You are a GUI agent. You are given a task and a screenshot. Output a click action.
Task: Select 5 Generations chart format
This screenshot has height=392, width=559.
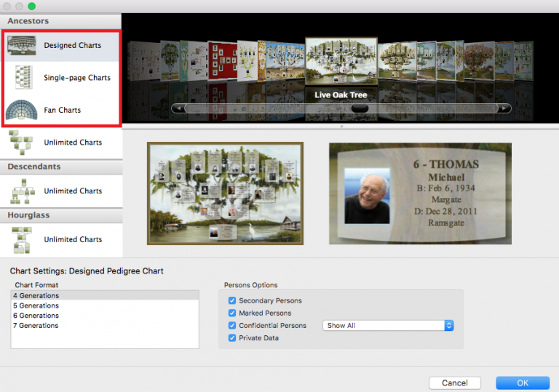pyautogui.click(x=36, y=306)
